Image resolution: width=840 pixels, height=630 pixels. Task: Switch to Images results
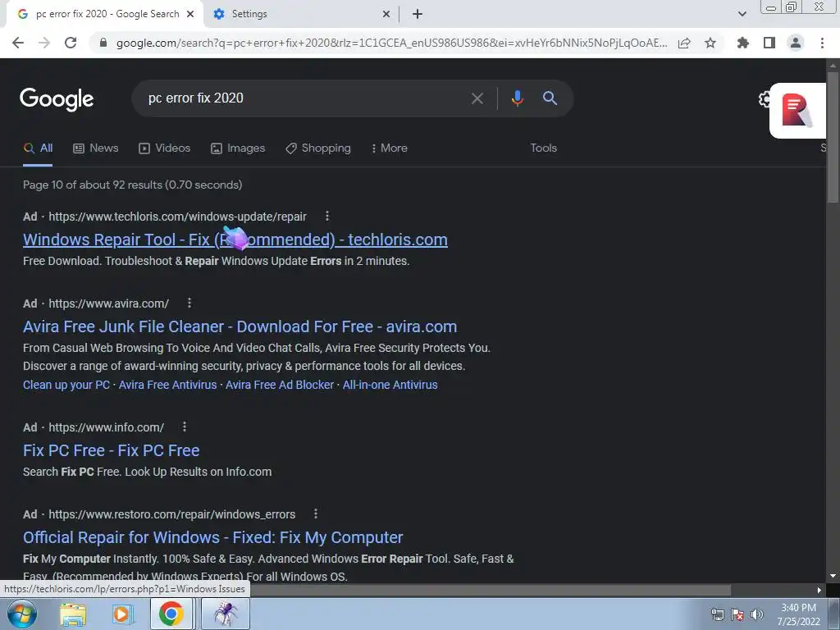click(238, 148)
